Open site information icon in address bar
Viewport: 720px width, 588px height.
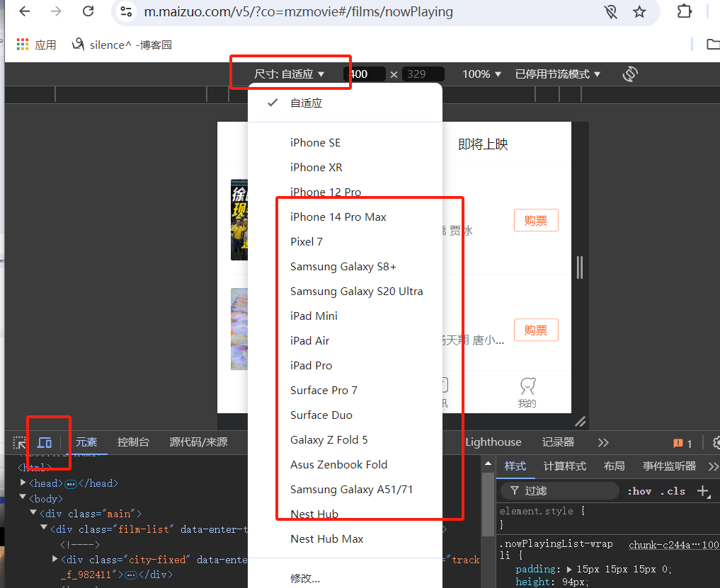pos(126,11)
